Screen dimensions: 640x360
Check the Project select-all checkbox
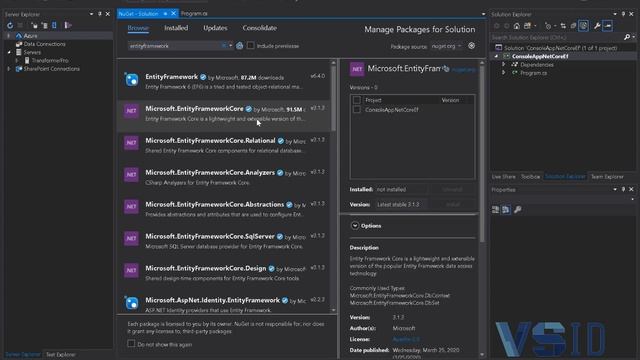point(357,100)
